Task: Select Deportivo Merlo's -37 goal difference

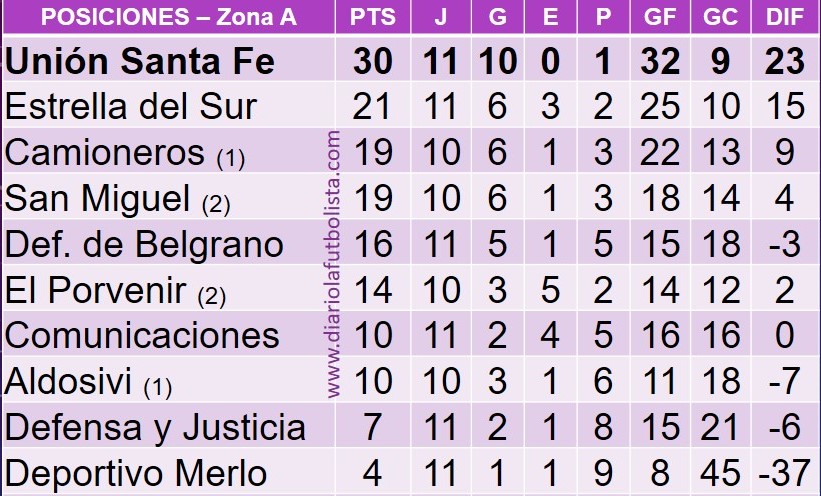Action: coord(784,473)
